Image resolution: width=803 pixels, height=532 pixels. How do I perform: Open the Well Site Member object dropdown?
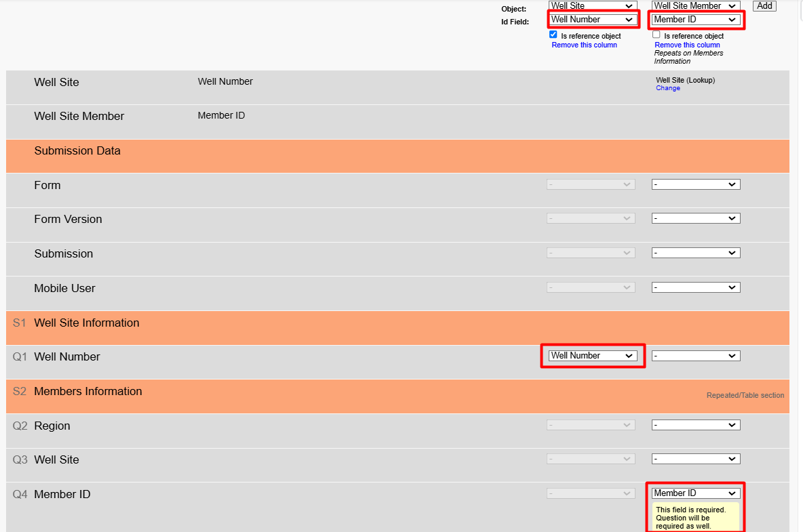tap(695, 5)
